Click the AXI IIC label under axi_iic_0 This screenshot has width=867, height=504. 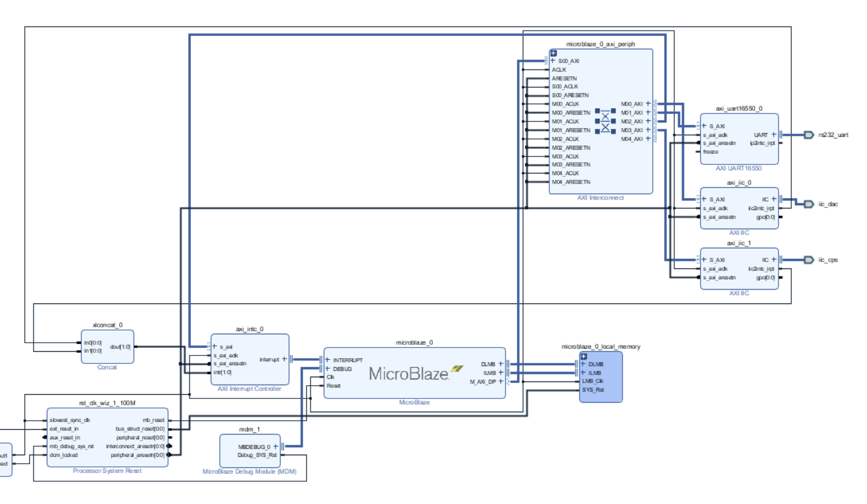click(739, 233)
